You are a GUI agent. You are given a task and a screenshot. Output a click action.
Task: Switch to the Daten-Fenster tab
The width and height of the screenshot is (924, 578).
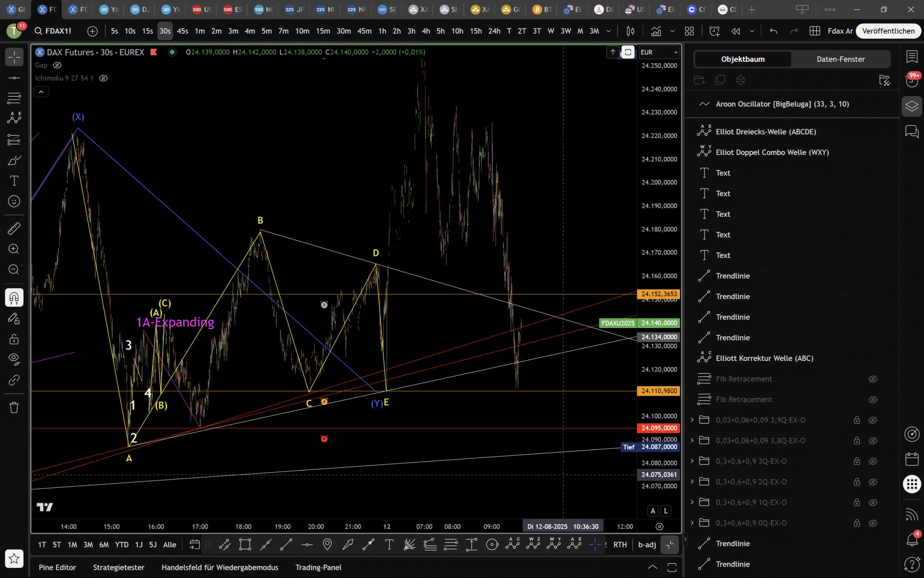840,59
